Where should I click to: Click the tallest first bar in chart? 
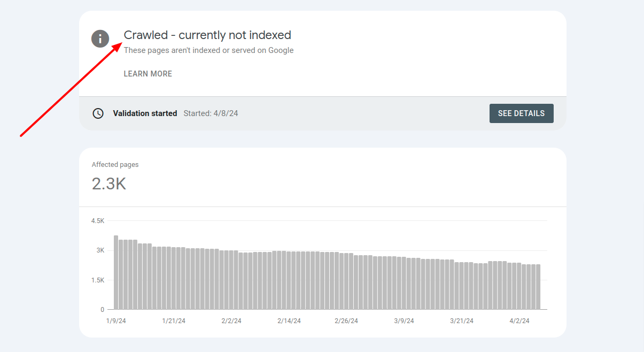click(x=116, y=272)
